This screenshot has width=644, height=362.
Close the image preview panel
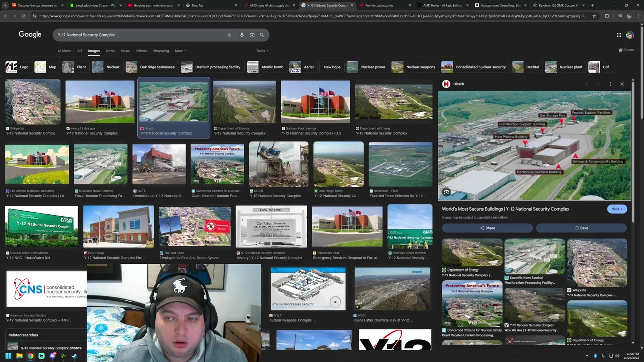(622, 84)
